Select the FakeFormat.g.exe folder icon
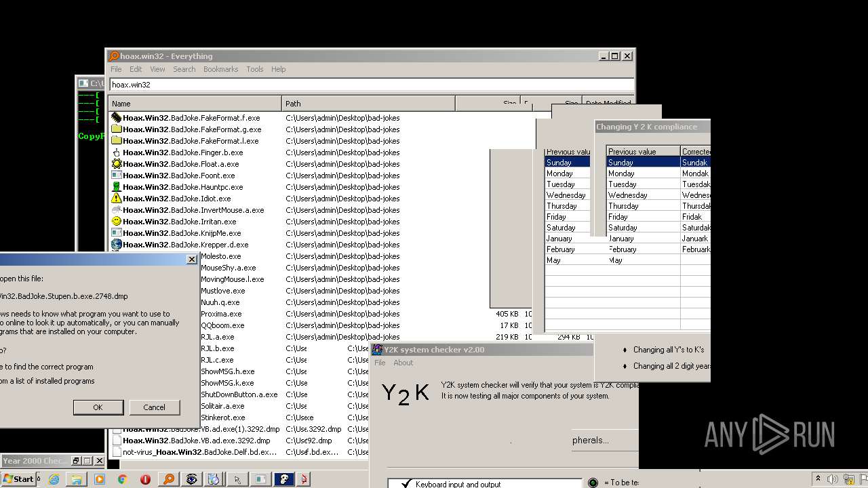 (x=117, y=129)
